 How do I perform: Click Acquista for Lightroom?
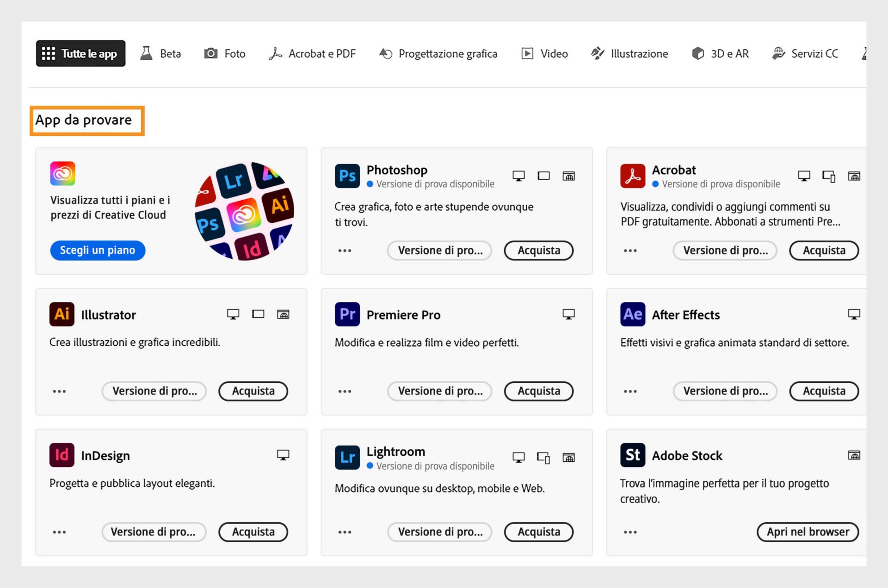pyautogui.click(x=538, y=532)
